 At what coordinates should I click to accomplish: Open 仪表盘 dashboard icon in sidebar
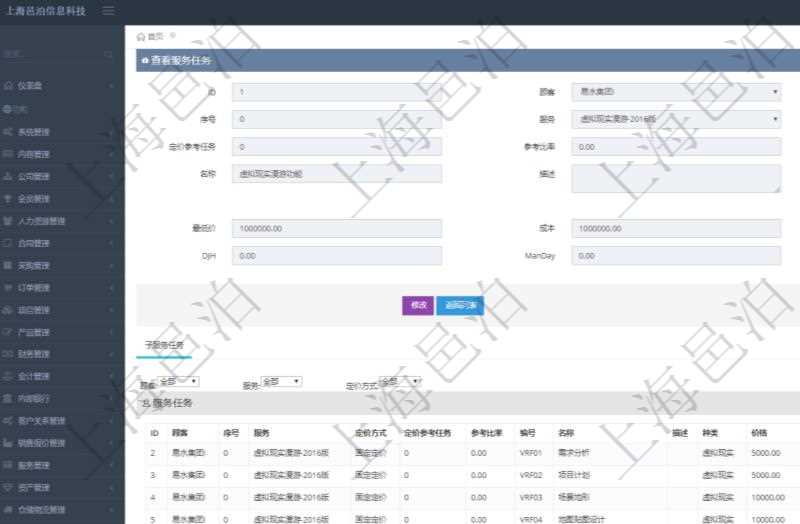8,86
